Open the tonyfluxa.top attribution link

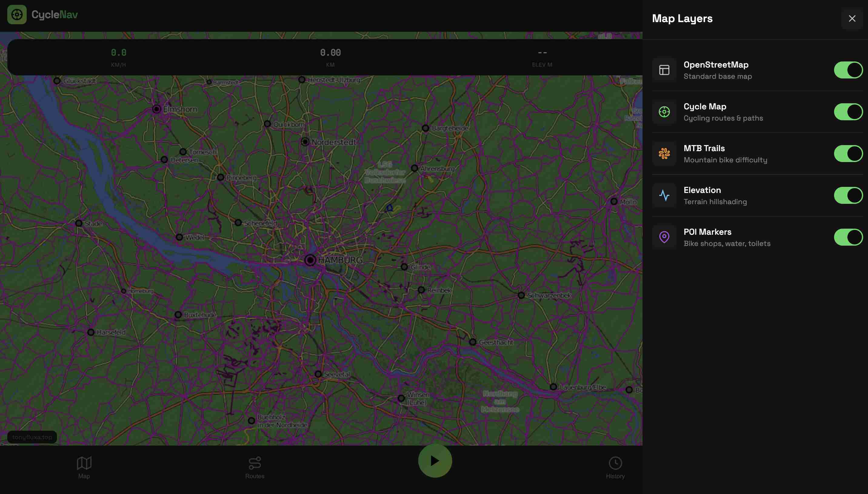32,437
